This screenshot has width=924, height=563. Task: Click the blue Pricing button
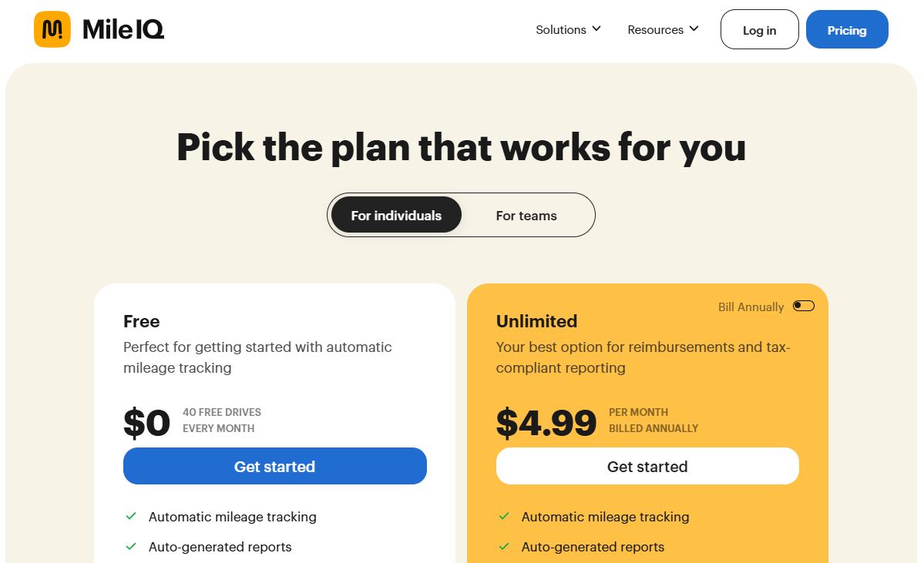(x=847, y=29)
